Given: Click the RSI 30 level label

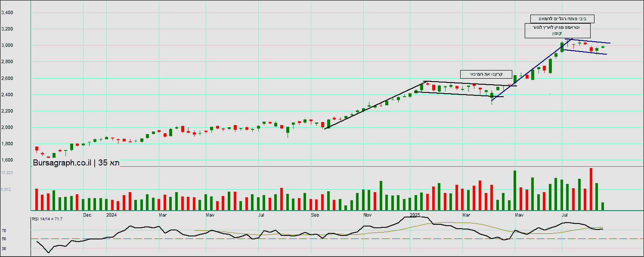Looking at the screenshot, I should point(3,248).
